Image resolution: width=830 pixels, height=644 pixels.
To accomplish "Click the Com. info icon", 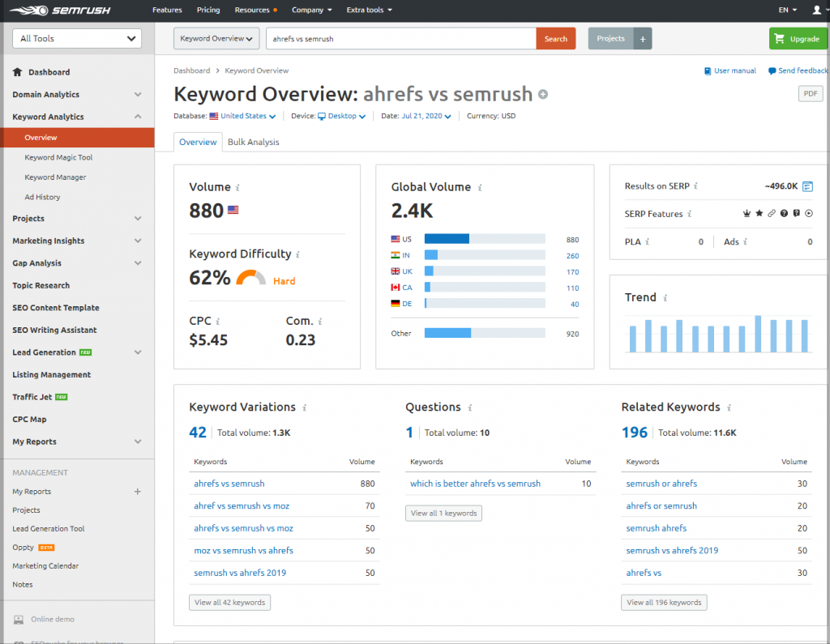I will (319, 322).
